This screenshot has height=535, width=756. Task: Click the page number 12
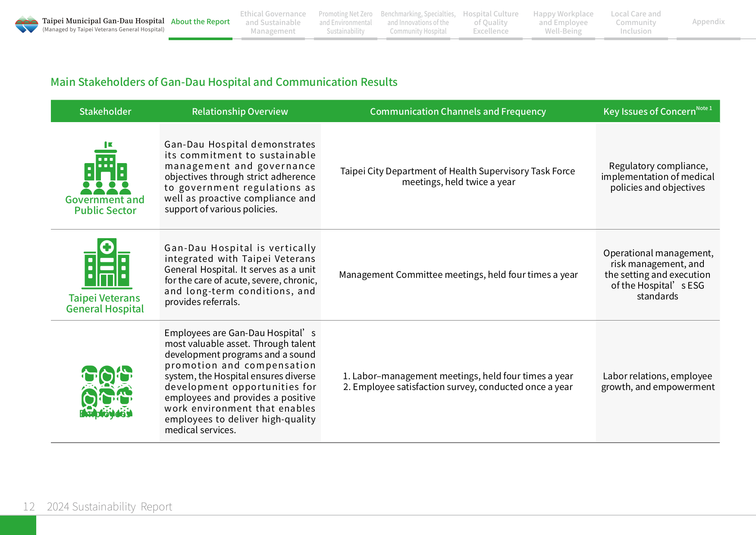(29, 507)
